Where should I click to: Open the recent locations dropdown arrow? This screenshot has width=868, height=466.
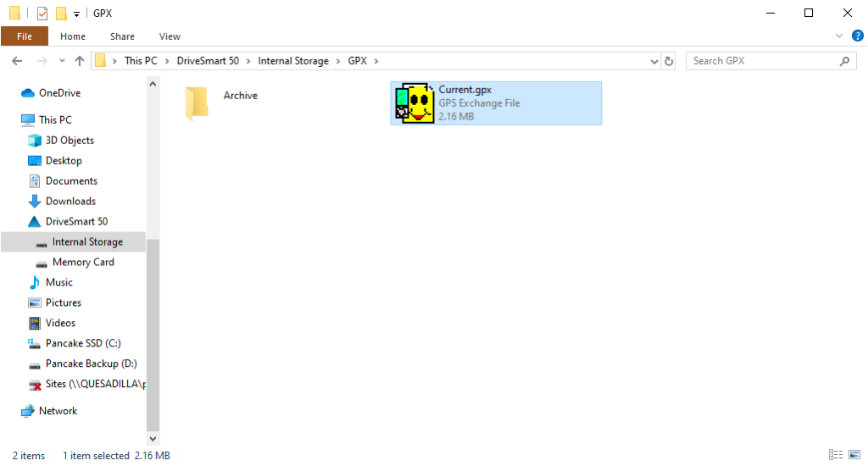[x=62, y=61]
